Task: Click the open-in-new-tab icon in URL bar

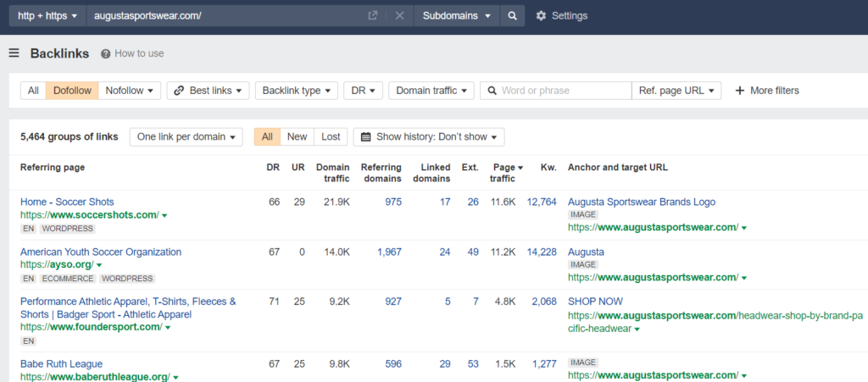Action: click(373, 16)
